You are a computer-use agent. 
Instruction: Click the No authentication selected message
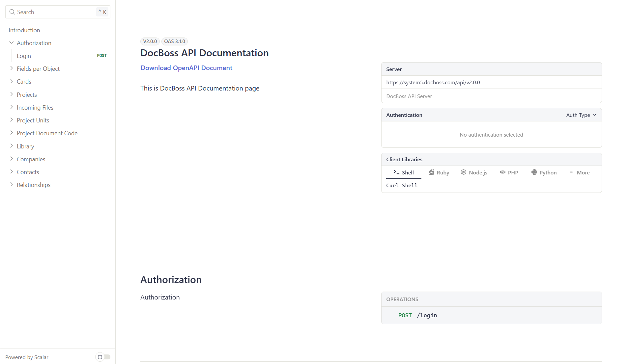[491, 135]
